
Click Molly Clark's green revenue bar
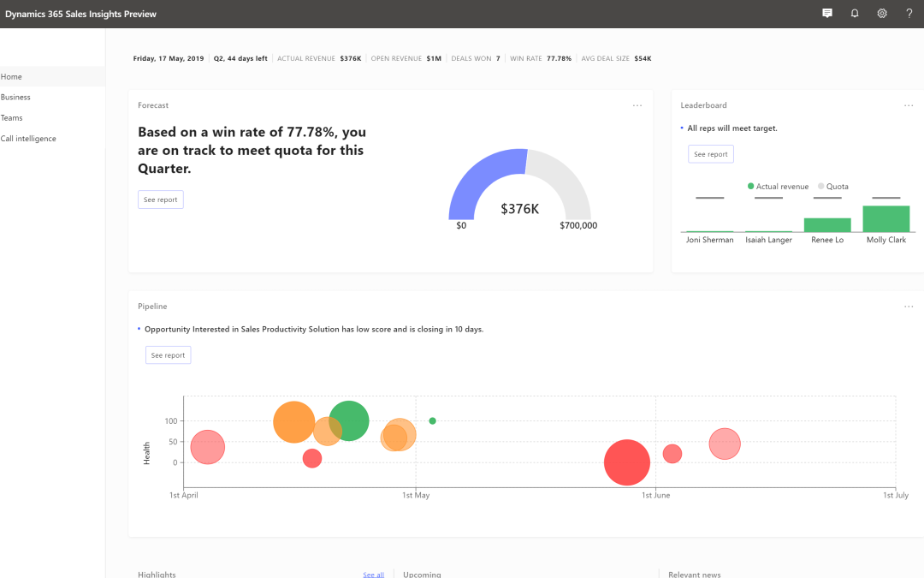coord(886,219)
